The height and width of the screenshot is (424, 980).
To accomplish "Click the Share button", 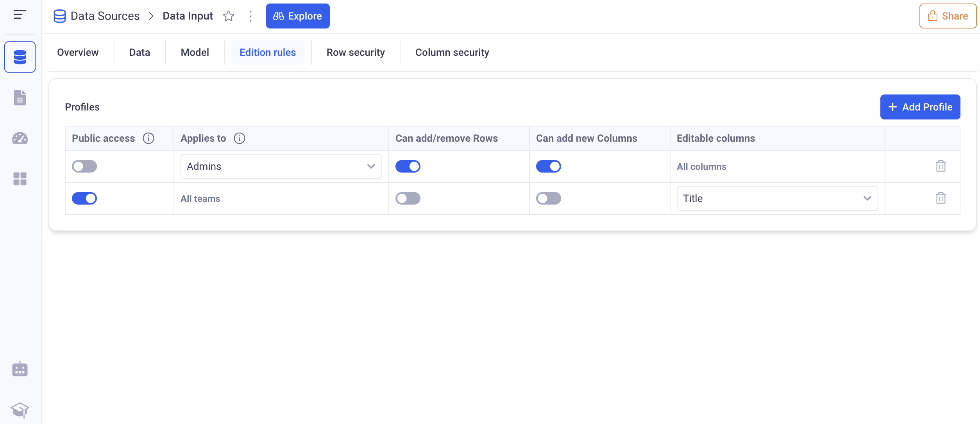I will pyautogui.click(x=948, y=16).
